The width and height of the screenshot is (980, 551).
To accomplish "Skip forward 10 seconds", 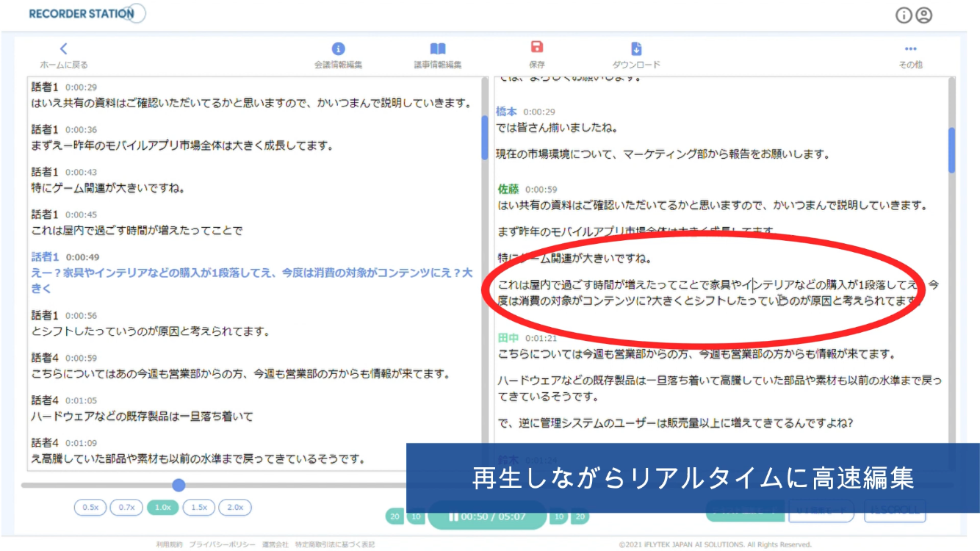I will pos(559,516).
